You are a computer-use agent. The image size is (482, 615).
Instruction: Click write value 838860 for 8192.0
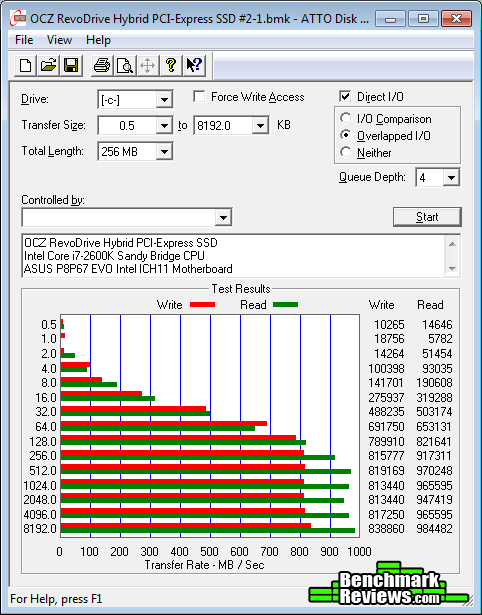(386, 529)
